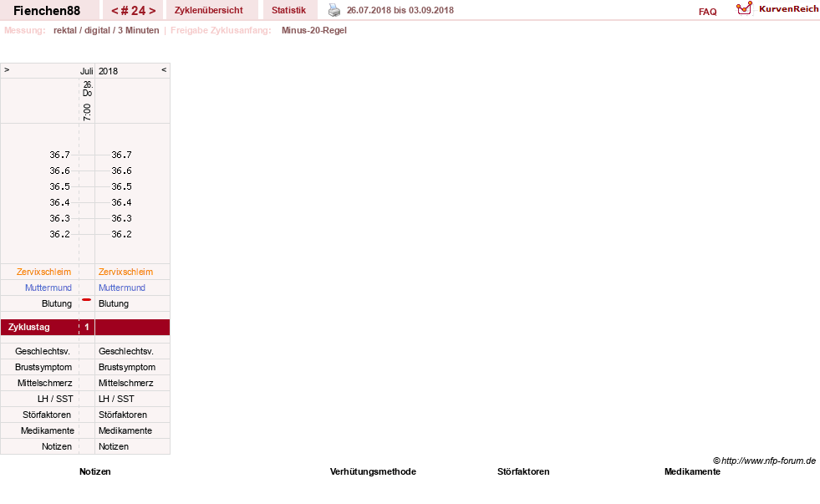Click the bold Notizen heading below the table
Viewport: 820px width, 504px height.
click(95, 471)
